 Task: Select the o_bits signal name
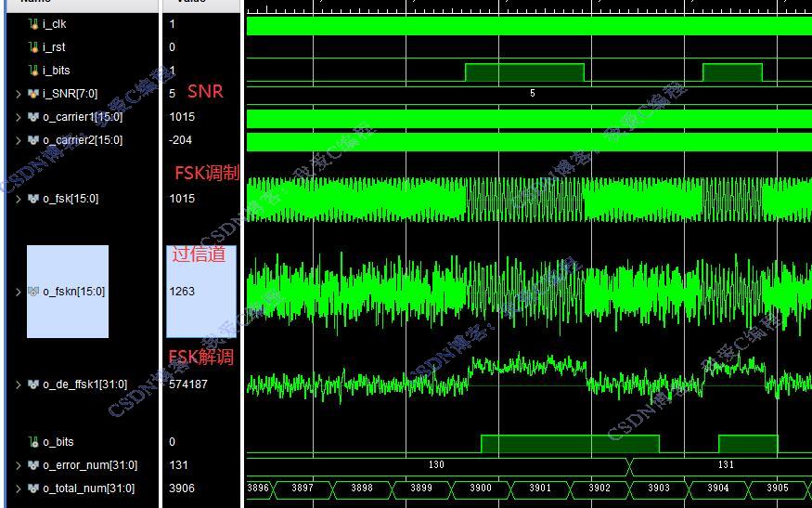[58, 442]
